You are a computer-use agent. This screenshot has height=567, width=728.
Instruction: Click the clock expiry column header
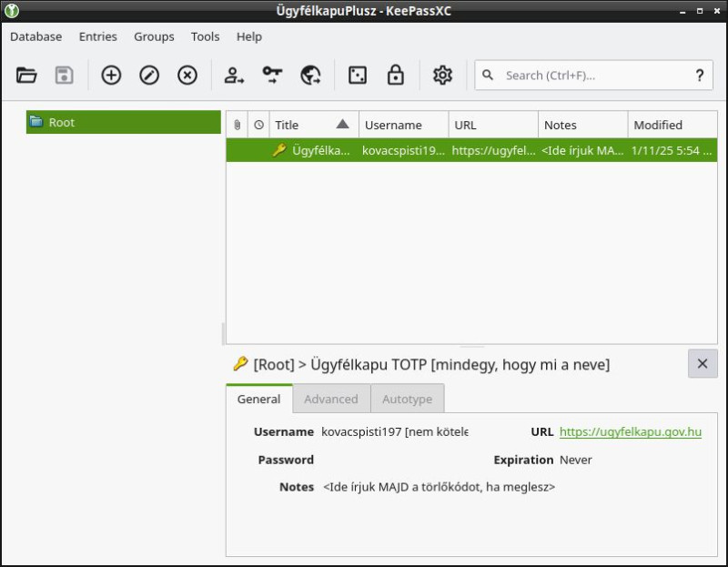coord(258,125)
